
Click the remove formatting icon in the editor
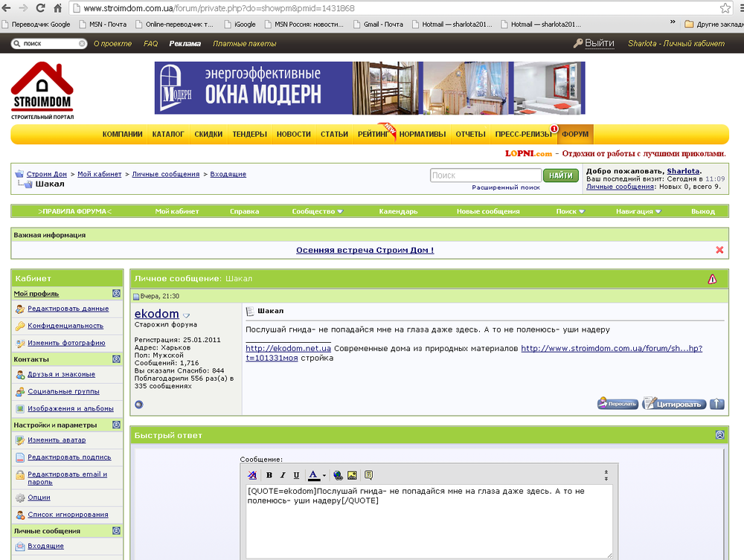(x=252, y=475)
